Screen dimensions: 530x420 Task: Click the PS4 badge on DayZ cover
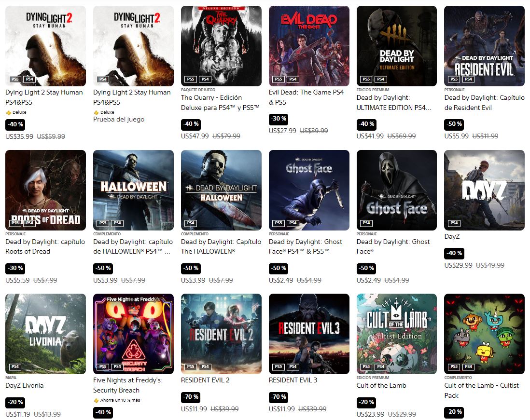point(454,223)
